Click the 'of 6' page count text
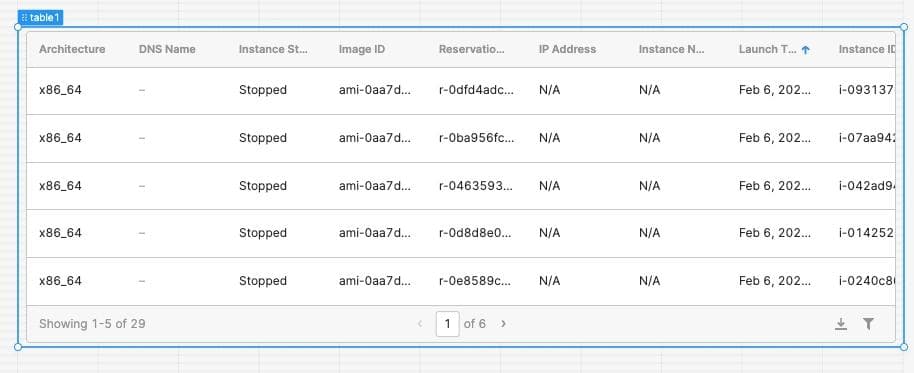 [x=474, y=323]
